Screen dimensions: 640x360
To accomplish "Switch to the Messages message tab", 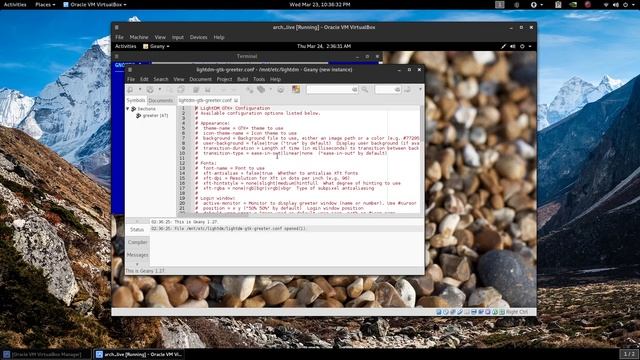I will click(138, 255).
